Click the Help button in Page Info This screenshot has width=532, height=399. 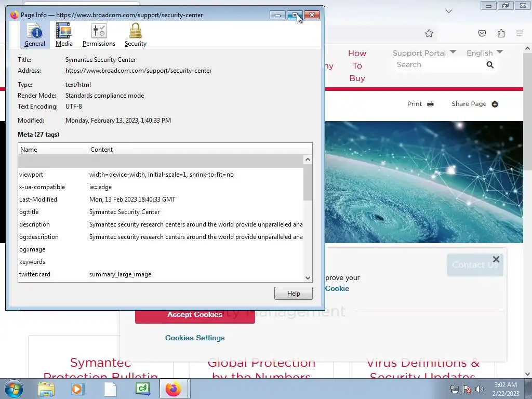tap(294, 294)
